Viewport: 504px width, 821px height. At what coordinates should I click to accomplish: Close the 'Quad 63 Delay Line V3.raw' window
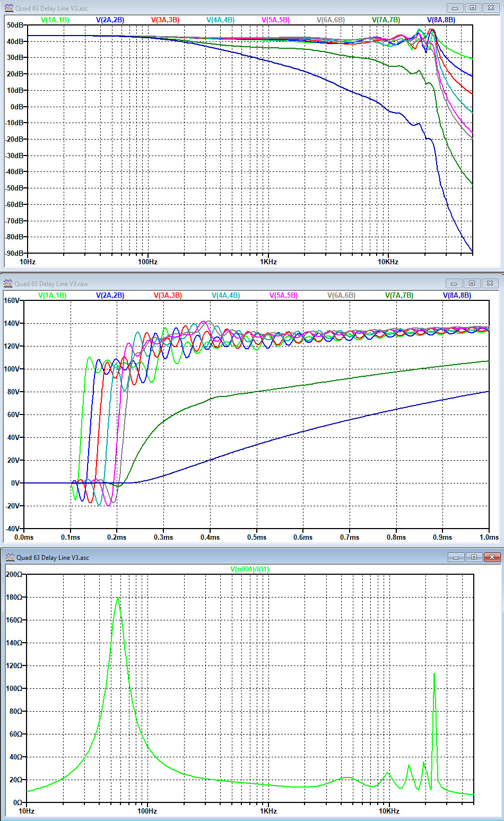pos(490,283)
